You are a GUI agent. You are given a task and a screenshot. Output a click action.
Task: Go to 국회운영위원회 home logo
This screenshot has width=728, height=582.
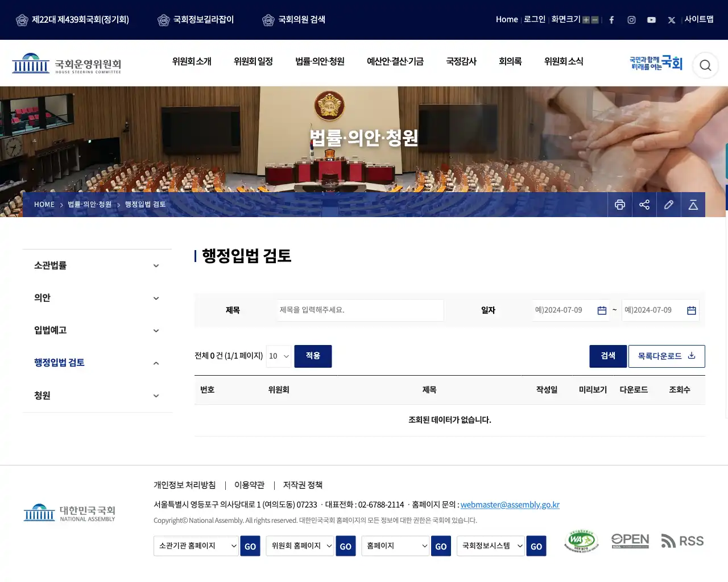[67, 64]
